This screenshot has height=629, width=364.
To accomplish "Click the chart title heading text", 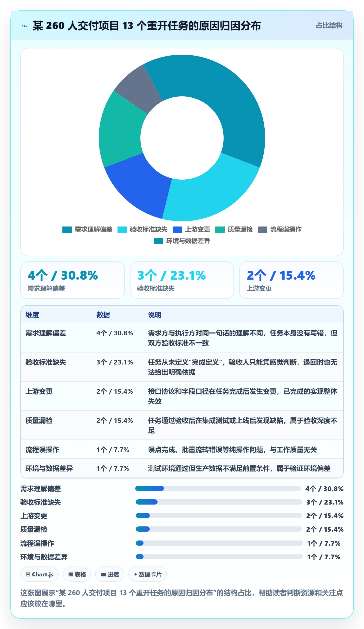I will pyautogui.click(x=147, y=26).
